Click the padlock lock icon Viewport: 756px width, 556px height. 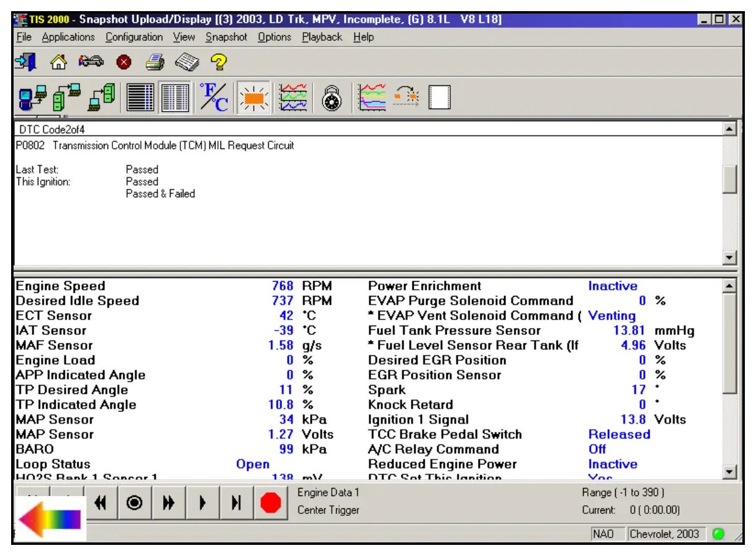(333, 98)
